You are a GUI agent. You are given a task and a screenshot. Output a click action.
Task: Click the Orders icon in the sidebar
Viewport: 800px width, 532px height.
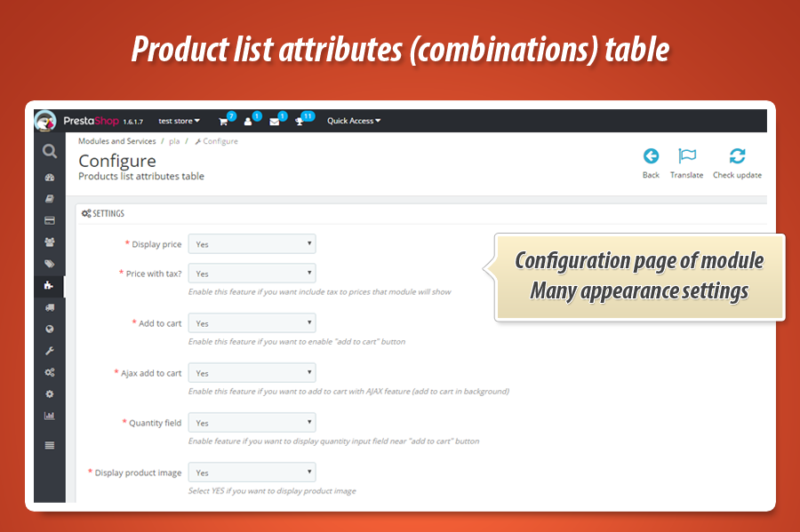pyautogui.click(x=50, y=220)
